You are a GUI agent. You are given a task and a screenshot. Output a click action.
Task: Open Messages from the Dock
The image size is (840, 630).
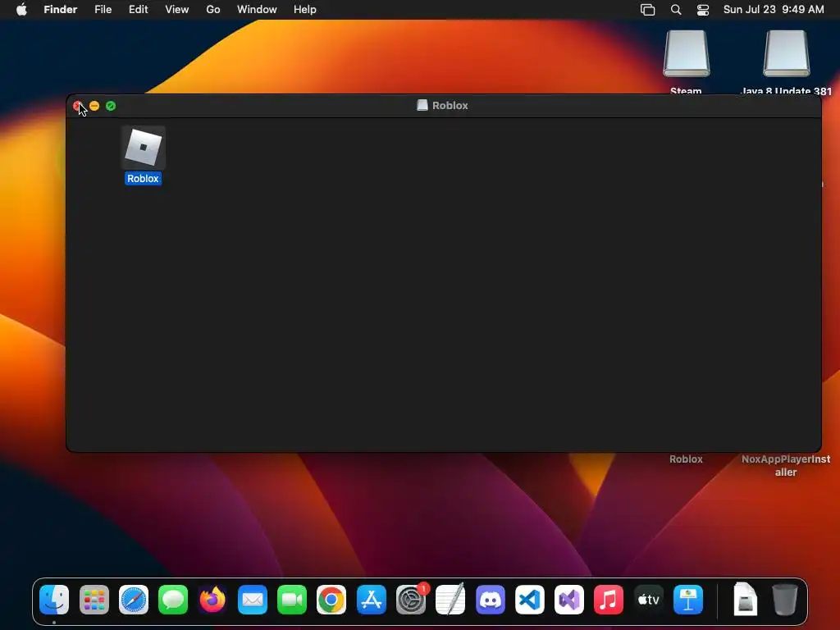[173, 600]
